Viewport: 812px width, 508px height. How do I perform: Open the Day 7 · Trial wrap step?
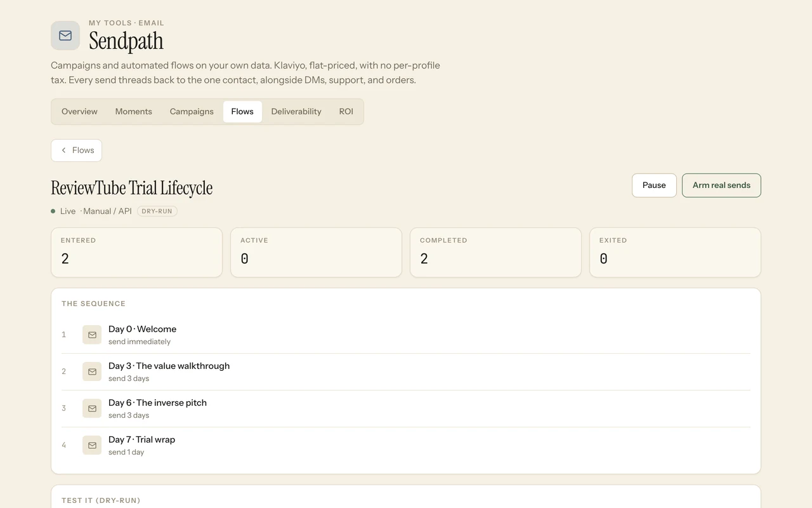[x=406, y=445]
